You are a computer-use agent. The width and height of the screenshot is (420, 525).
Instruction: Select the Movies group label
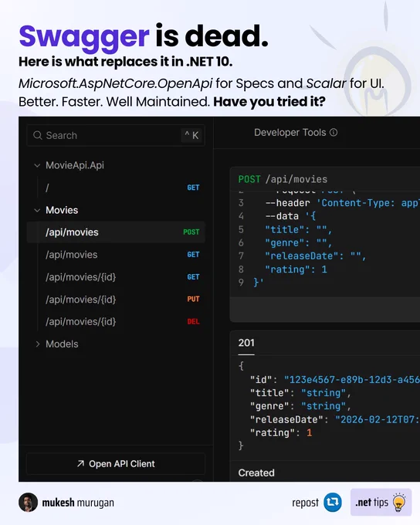click(x=62, y=210)
